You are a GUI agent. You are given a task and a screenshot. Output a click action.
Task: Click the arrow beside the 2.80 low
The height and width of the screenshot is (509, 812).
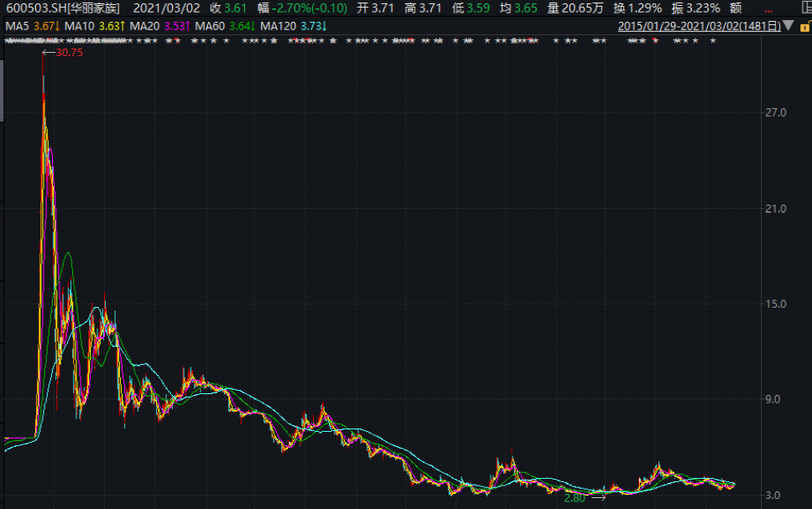click(597, 498)
